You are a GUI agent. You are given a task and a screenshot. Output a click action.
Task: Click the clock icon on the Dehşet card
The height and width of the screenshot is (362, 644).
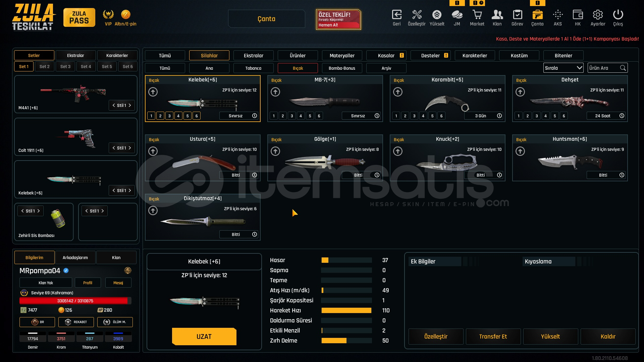622,116
